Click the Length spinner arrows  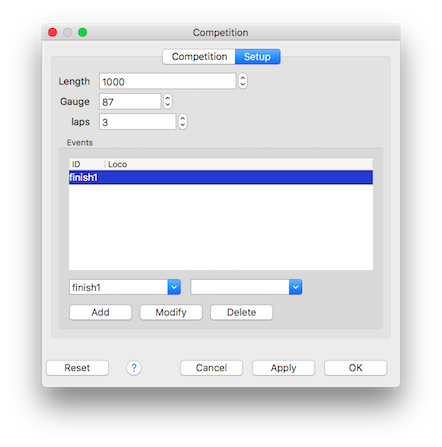pos(243,81)
